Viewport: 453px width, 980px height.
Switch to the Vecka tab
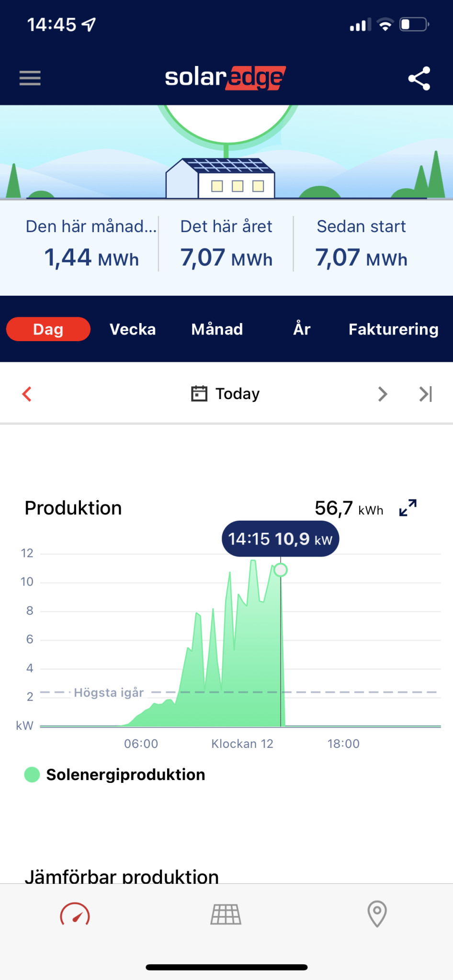[x=133, y=329]
